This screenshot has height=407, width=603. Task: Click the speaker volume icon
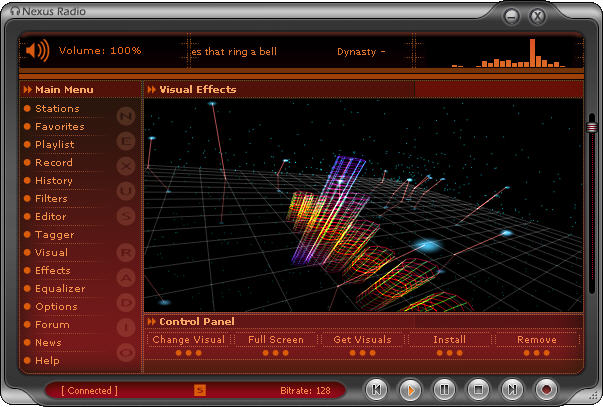37,50
